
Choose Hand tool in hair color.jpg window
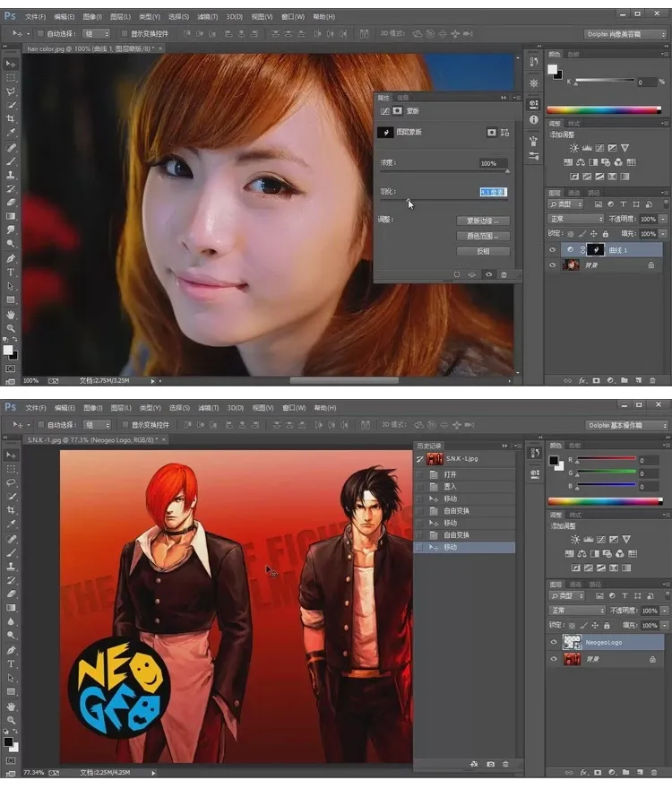click(x=11, y=315)
